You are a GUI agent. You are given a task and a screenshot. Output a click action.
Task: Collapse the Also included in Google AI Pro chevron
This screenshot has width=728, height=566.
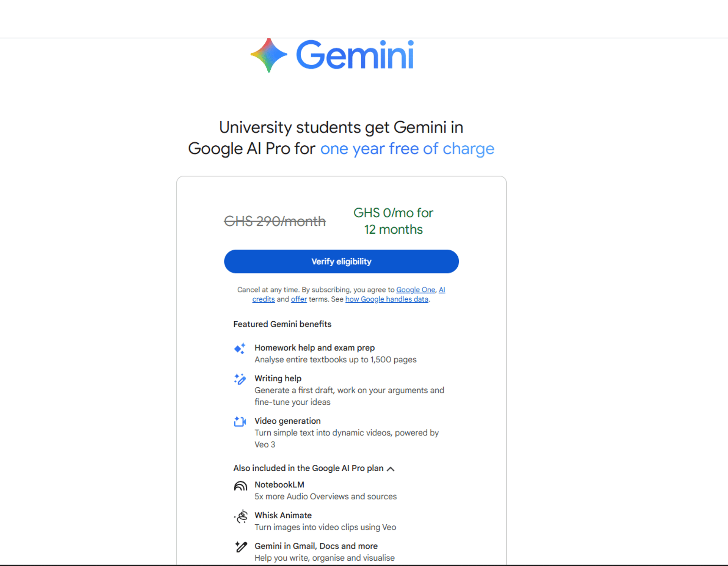coord(391,469)
